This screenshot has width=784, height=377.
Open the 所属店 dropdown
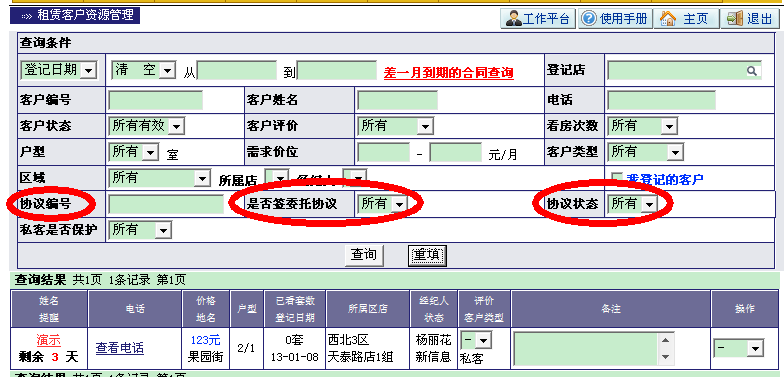[276, 178]
